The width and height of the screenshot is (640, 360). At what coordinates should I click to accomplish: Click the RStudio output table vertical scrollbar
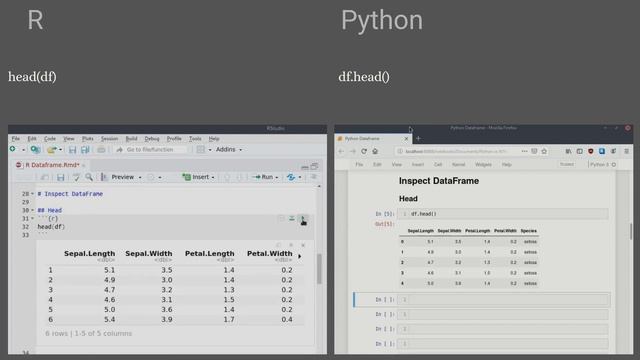(319, 269)
